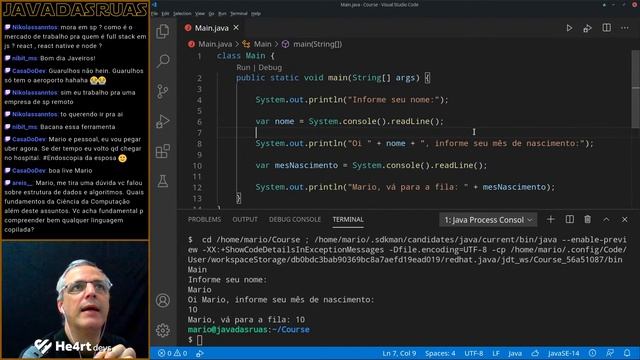Open errors and warnings count in status bar
Image resolution: width=640 pixels, height=360 pixels.
click(x=172, y=353)
